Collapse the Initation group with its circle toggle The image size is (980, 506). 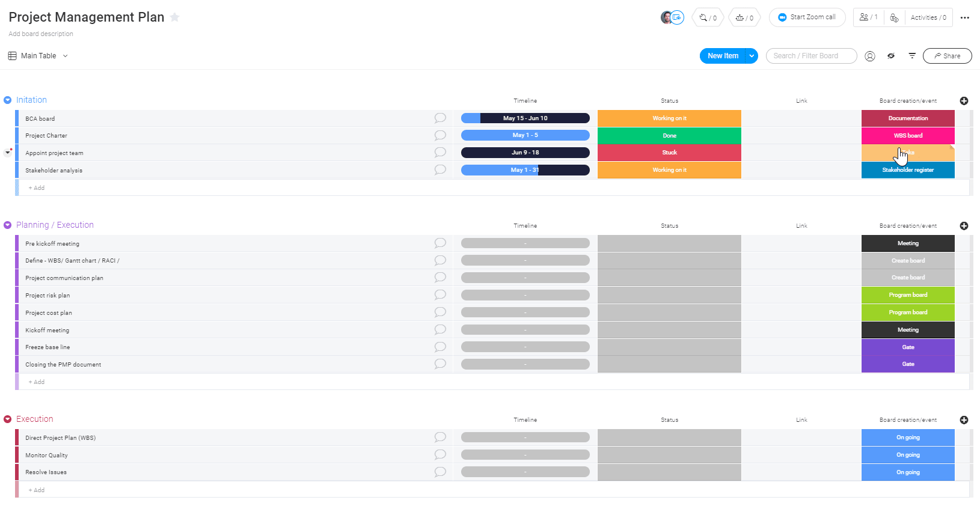tap(8, 100)
